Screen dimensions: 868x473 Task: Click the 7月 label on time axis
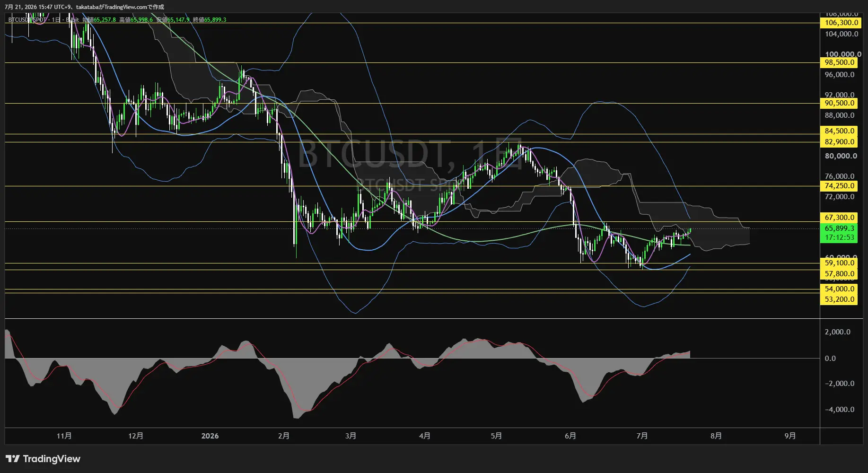(642, 436)
